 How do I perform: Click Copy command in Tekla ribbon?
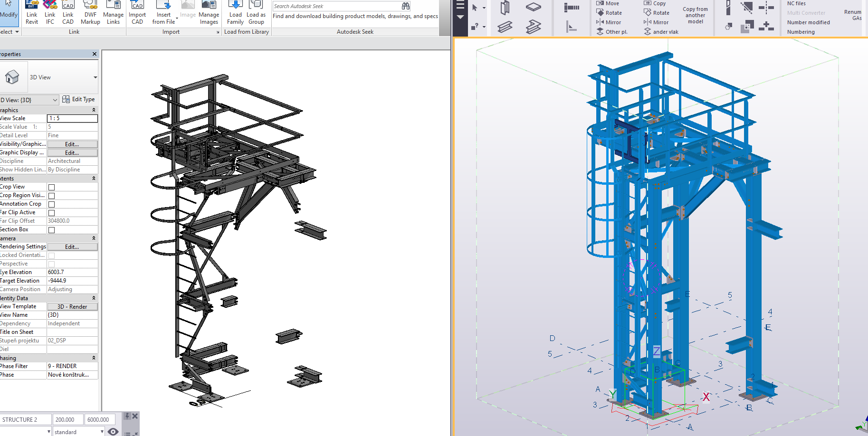655,3
